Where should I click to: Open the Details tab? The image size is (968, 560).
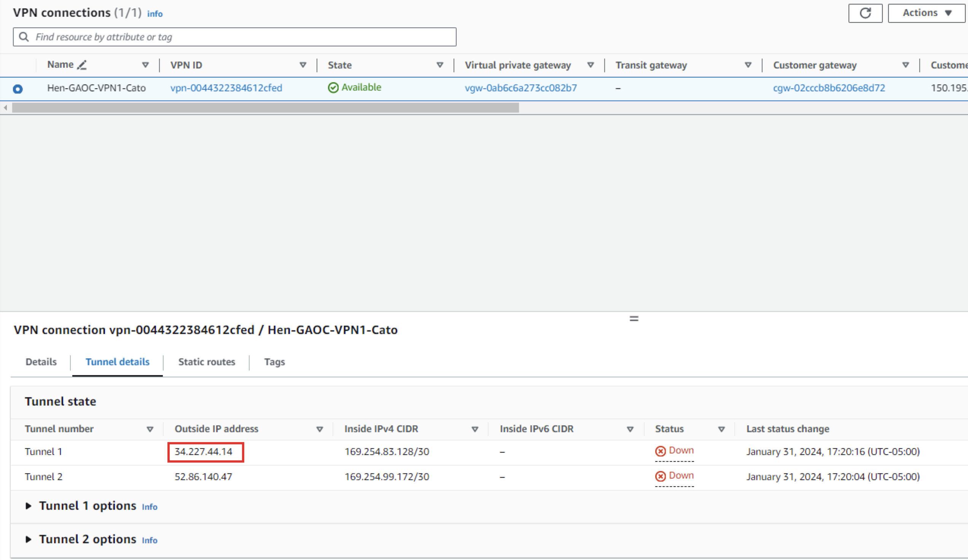click(x=41, y=362)
